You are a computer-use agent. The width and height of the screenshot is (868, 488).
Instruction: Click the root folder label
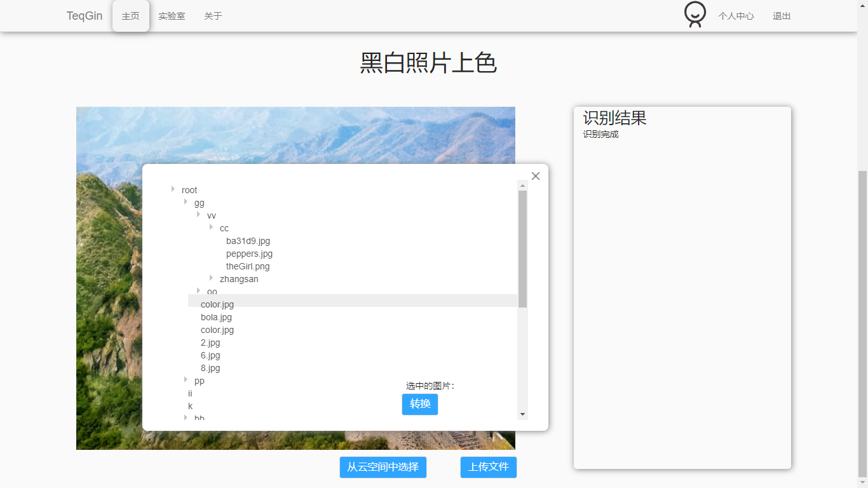(x=189, y=190)
